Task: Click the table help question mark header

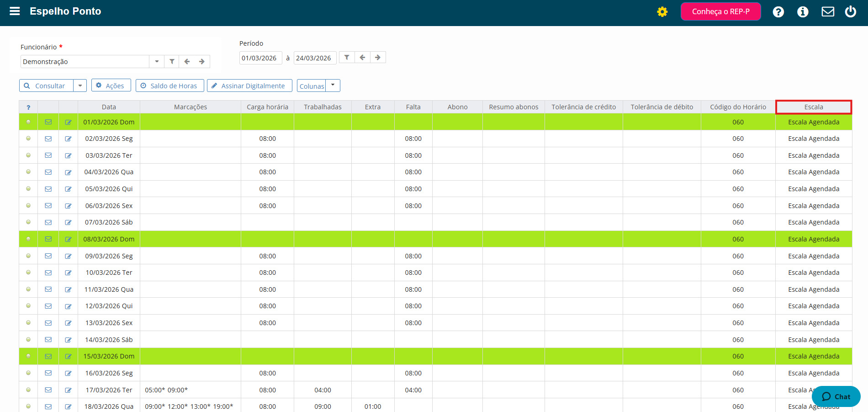Action: (x=28, y=107)
